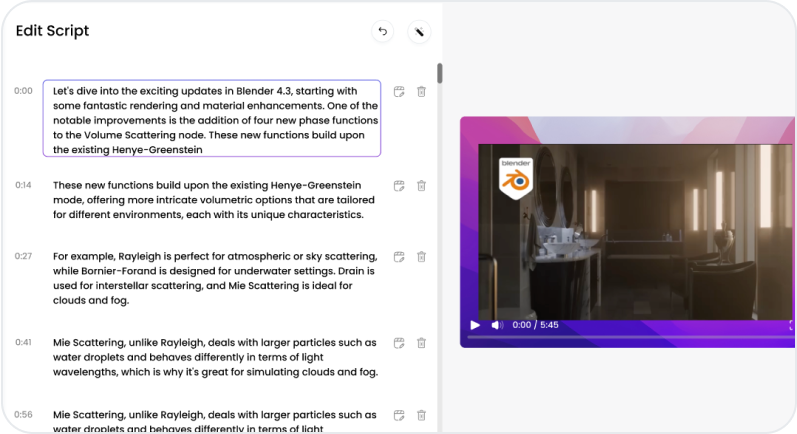Edit the 0:00 script text box
797x434 pixels.
pos(212,118)
